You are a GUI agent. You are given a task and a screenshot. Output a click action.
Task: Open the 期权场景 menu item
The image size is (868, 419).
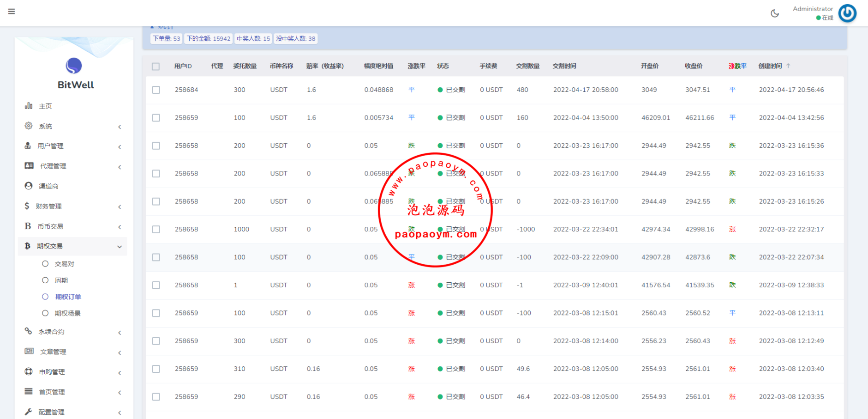pyautogui.click(x=67, y=313)
